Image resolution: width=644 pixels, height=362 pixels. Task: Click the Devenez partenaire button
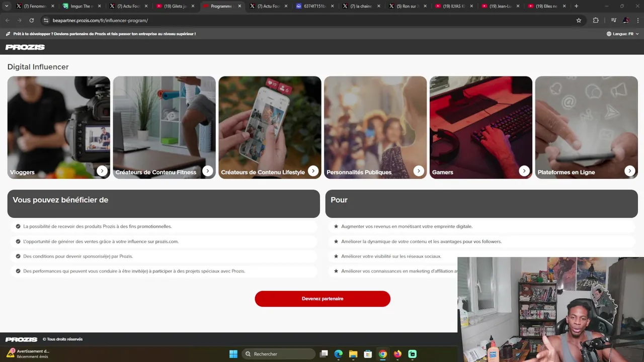click(x=323, y=299)
